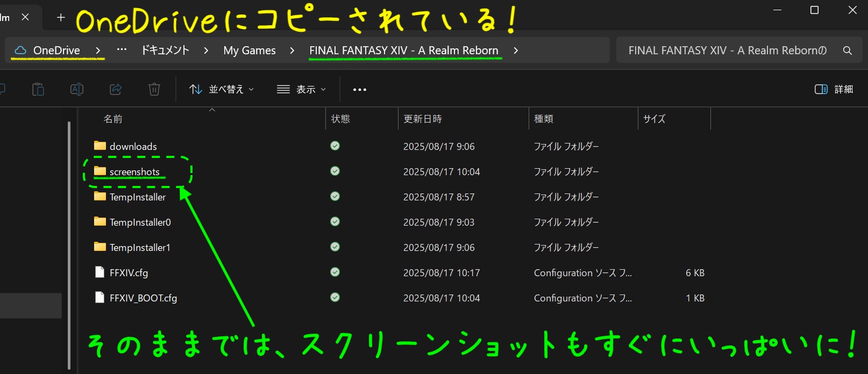
Task: Select the downloads folder name
Action: (133, 146)
